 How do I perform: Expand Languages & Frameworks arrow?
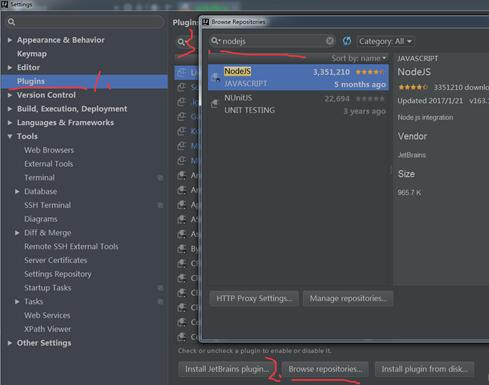point(10,123)
